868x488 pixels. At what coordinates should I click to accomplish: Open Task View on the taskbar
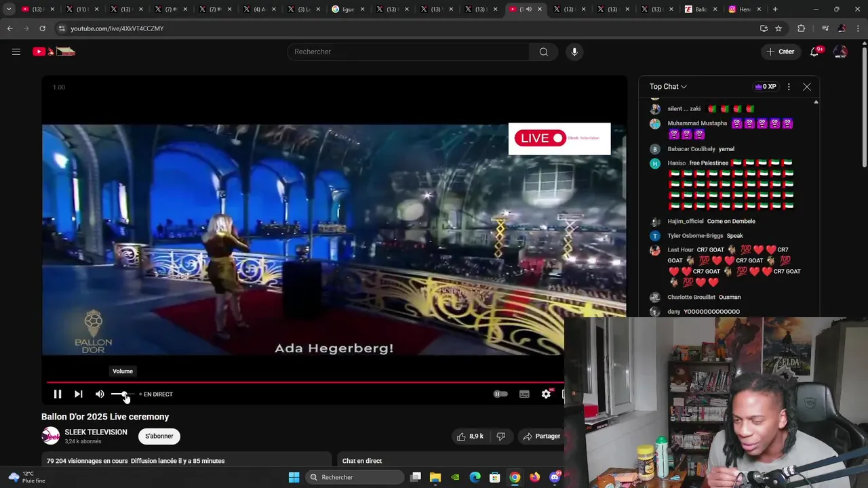pyautogui.click(x=416, y=477)
